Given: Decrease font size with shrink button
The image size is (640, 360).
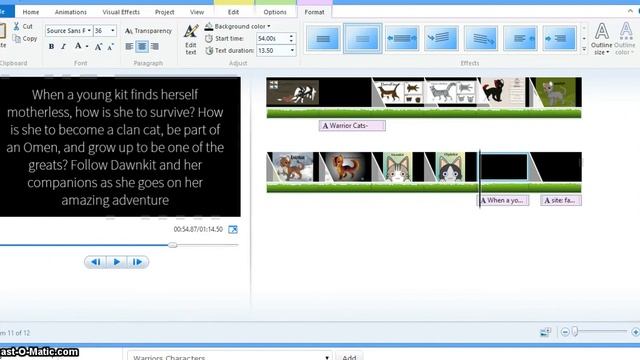Looking at the screenshot, I should (x=111, y=47).
